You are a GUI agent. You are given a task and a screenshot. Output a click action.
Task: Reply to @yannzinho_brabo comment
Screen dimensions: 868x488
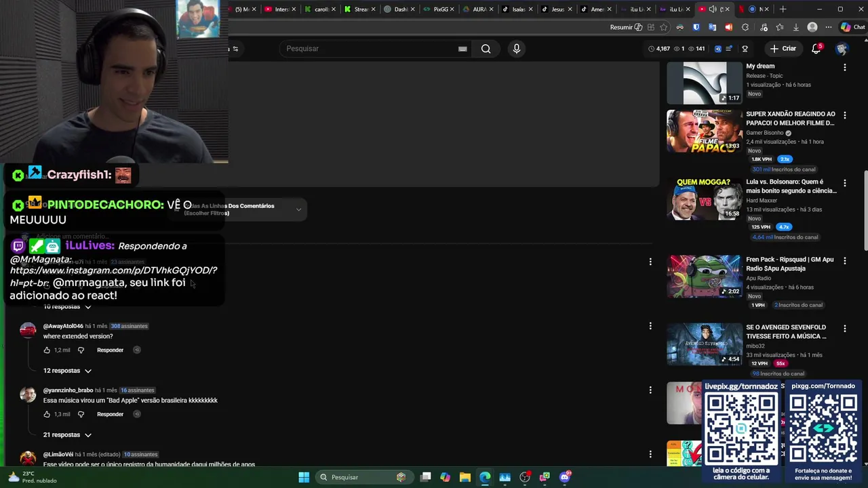click(x=110, y=414)
